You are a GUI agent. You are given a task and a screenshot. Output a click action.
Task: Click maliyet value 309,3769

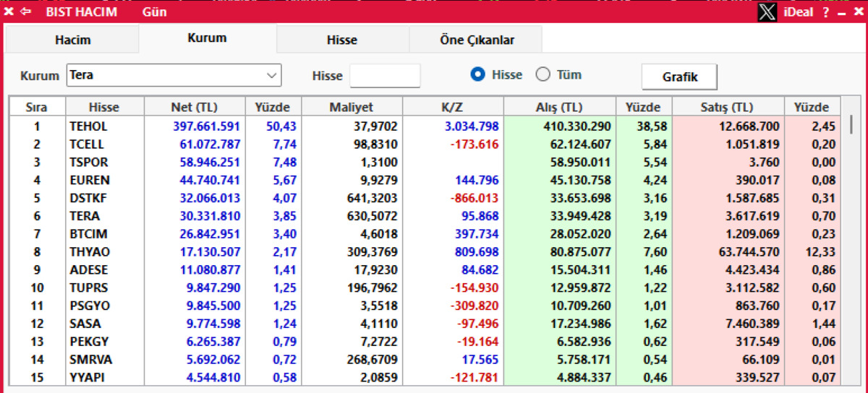tap(373, 252)
